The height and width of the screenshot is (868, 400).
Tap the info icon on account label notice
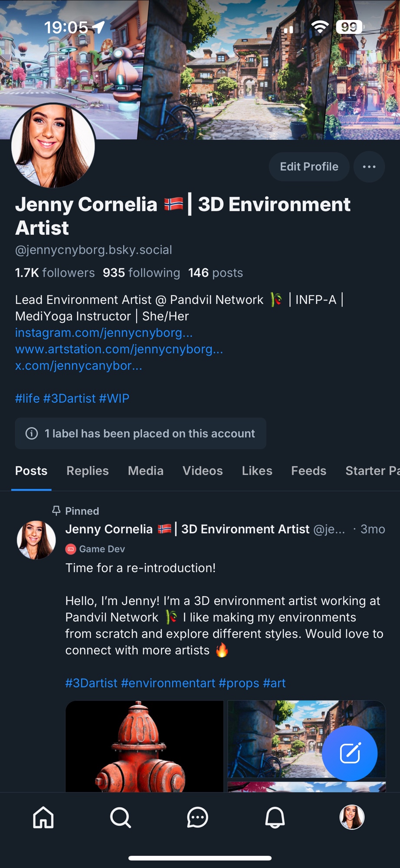pyautogui.click(x=32, y=434)
